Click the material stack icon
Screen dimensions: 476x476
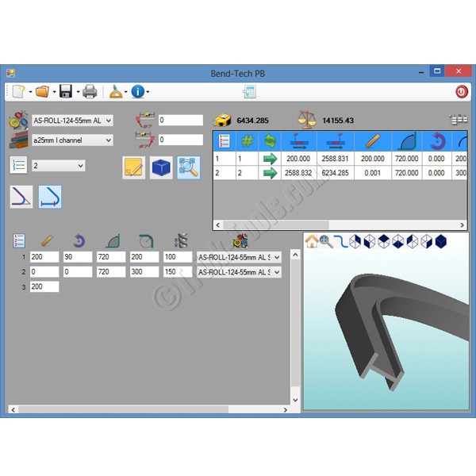(18, 140)
